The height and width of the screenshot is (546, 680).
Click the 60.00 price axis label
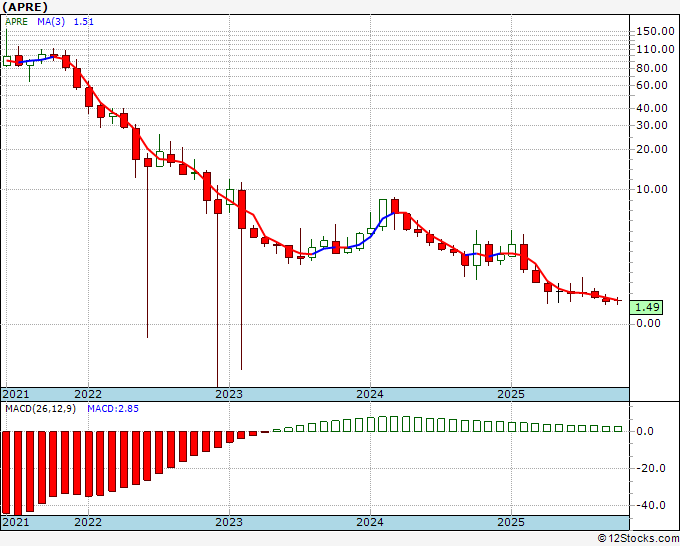point(652,85)
